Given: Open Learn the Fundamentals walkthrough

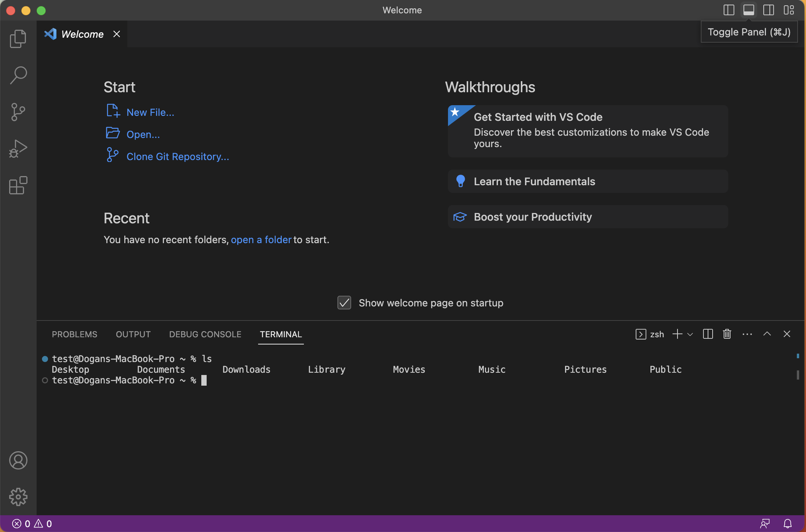Looking at the screenshot, I should click(588, 181).
